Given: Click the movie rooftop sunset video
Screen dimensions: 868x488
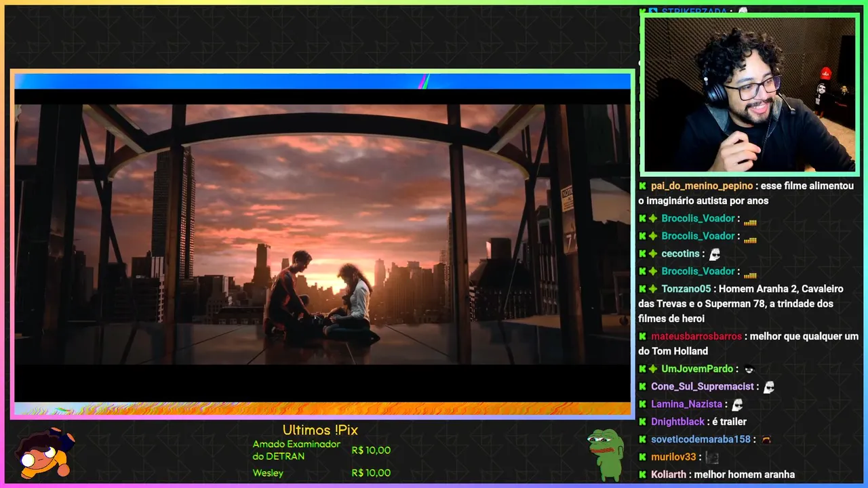Looking at the screenshot, I should click(x=322, y=234).
